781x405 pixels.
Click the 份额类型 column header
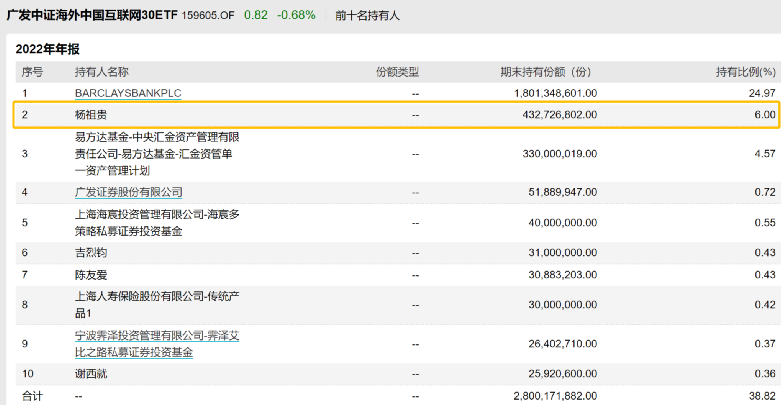[397, 72]
